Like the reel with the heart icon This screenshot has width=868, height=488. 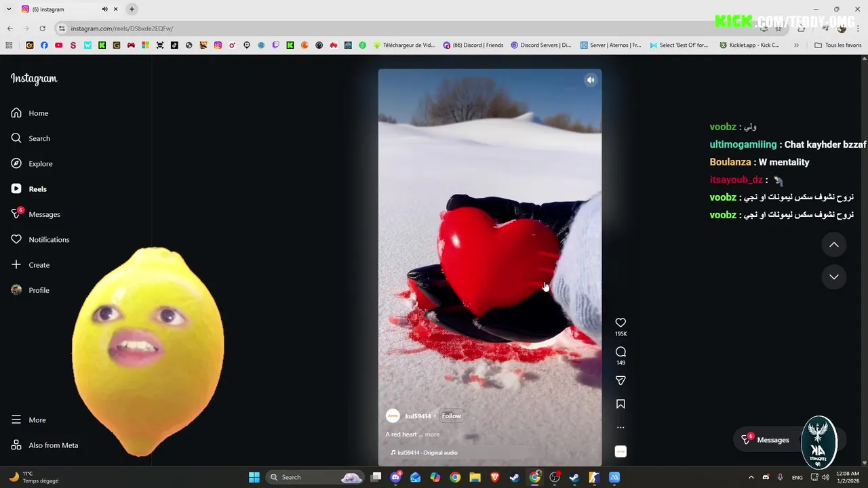pos(620,323)
